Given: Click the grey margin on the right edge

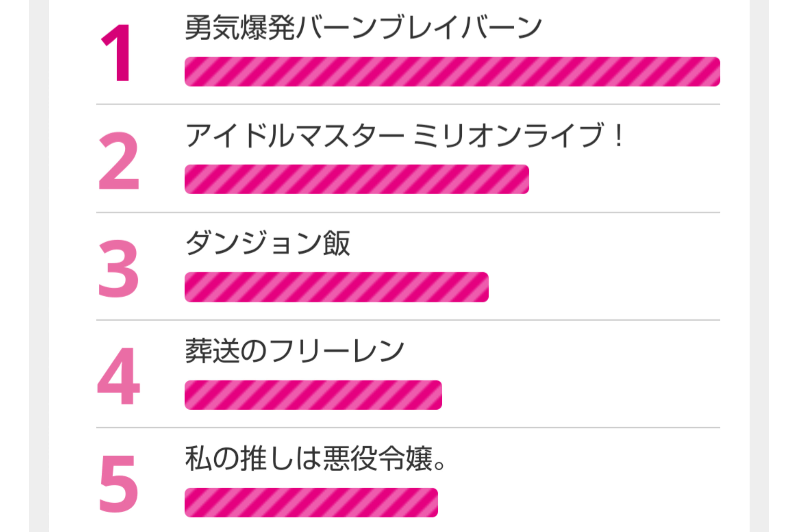Looking at the screenshot, I should click(759, 266).
